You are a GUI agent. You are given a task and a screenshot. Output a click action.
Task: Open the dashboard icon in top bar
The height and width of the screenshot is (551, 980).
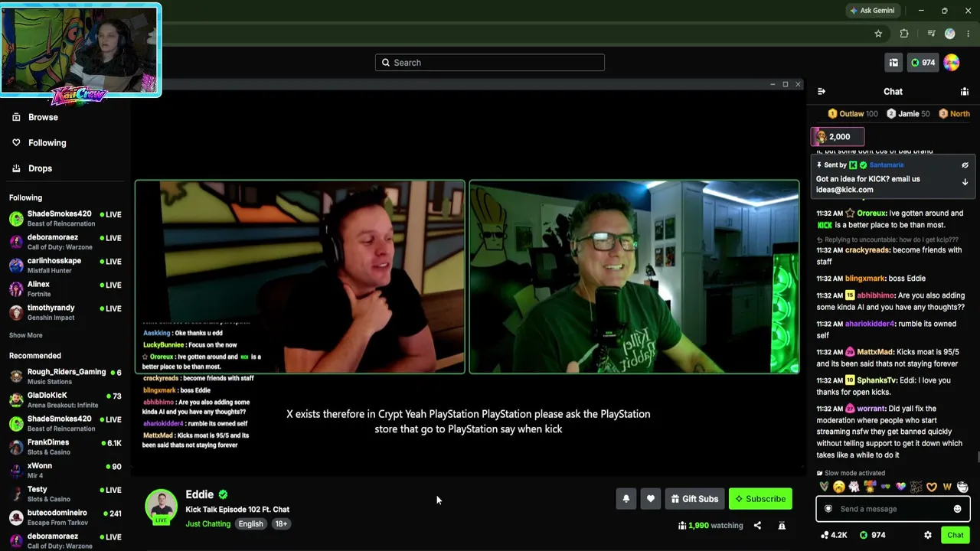893,63
